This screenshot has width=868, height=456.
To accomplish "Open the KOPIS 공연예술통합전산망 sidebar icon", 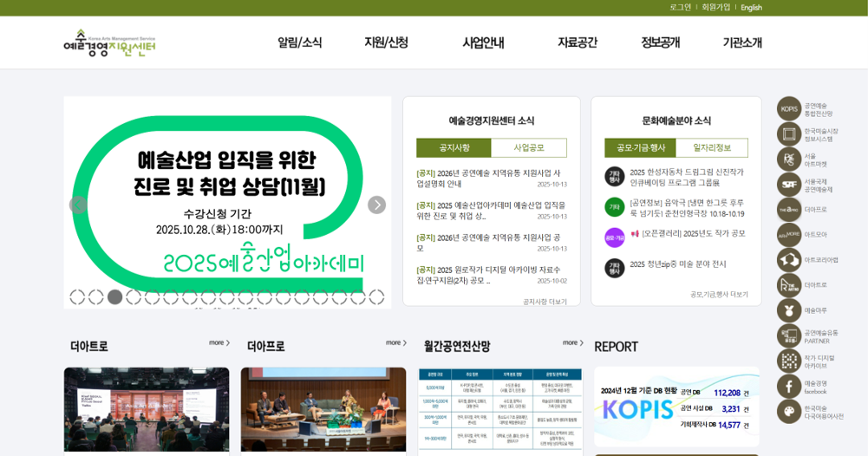I will coord(789,109).
